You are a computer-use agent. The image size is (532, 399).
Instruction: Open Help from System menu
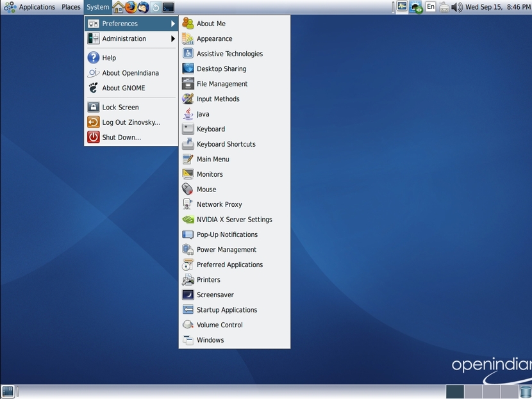point(131,58)
